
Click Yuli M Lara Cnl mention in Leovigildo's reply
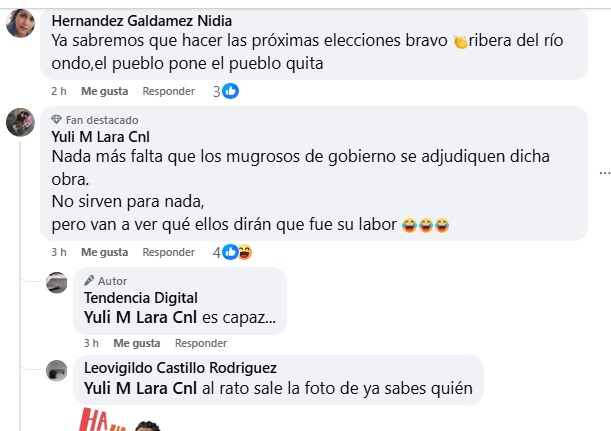pos(140,388)
